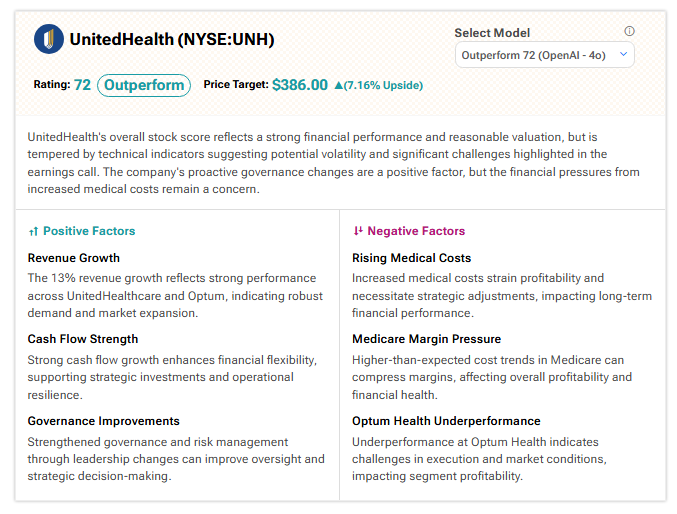Click the Negative Factors arrow icon

pos(358,231)
